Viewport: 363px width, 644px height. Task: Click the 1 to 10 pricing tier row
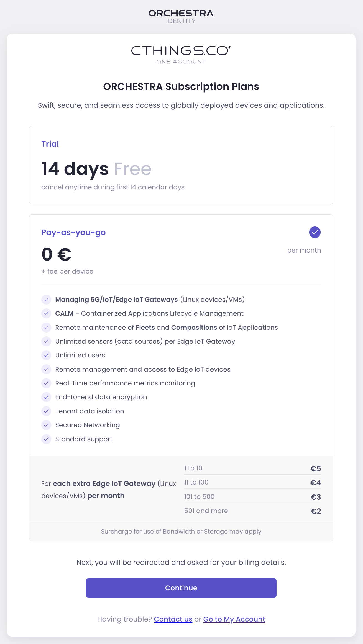(252, 468)
